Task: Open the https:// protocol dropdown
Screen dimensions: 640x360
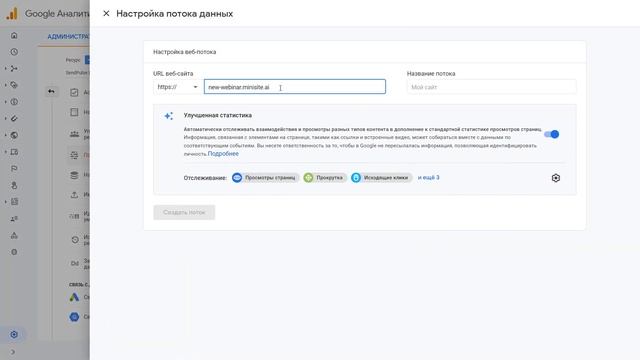Action: 177,87
